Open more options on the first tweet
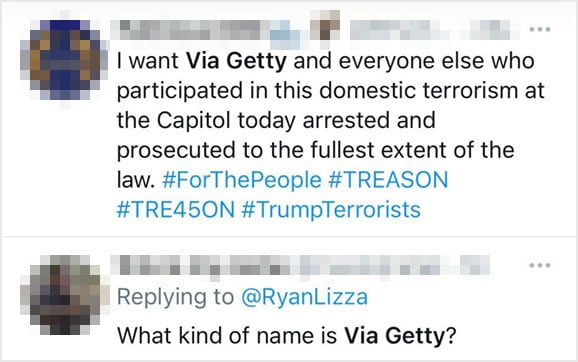578x362 pixels. pos(540,29)
